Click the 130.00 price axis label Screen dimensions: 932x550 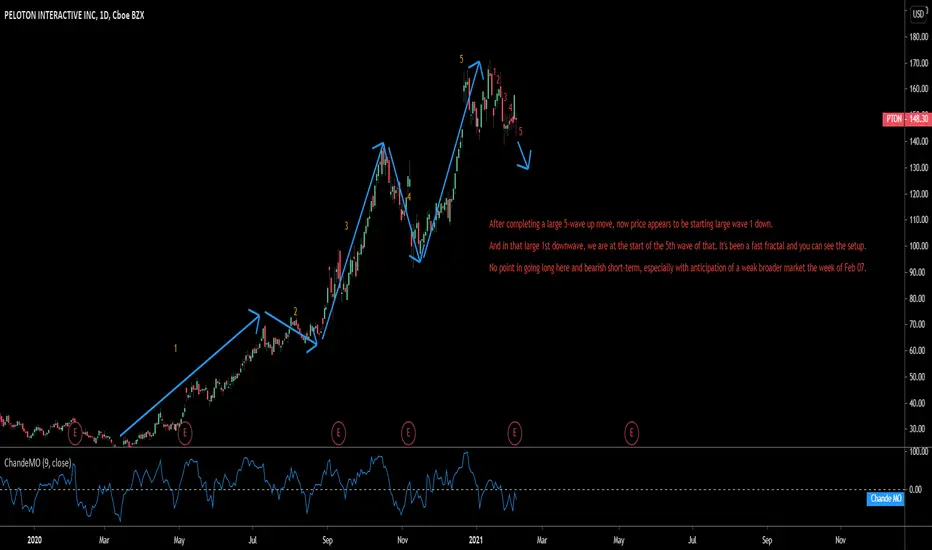(x=918, y=168)
